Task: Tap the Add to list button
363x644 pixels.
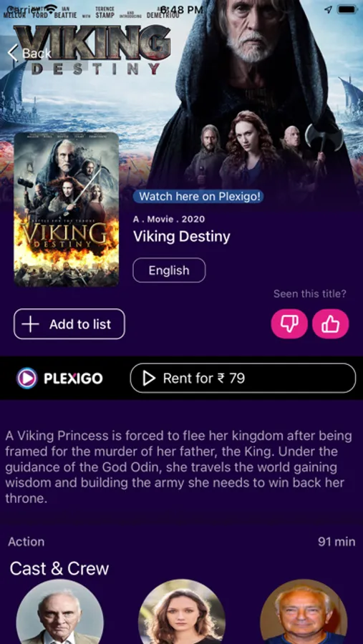Action: coord(69,324)
